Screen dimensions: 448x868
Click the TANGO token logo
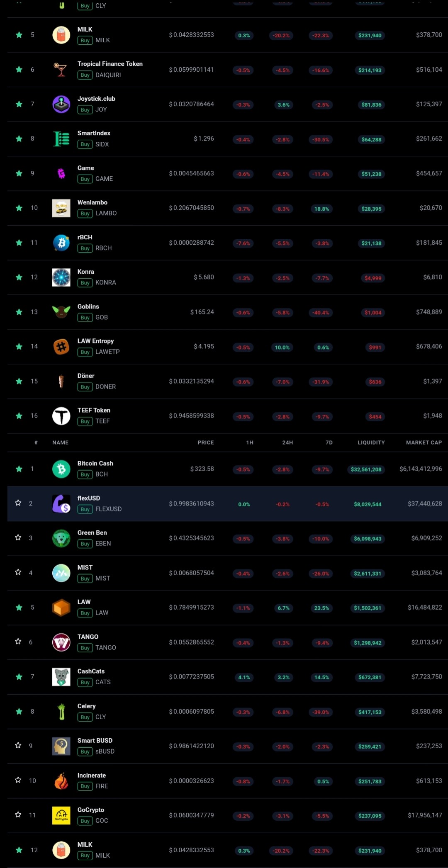point(61,642)
